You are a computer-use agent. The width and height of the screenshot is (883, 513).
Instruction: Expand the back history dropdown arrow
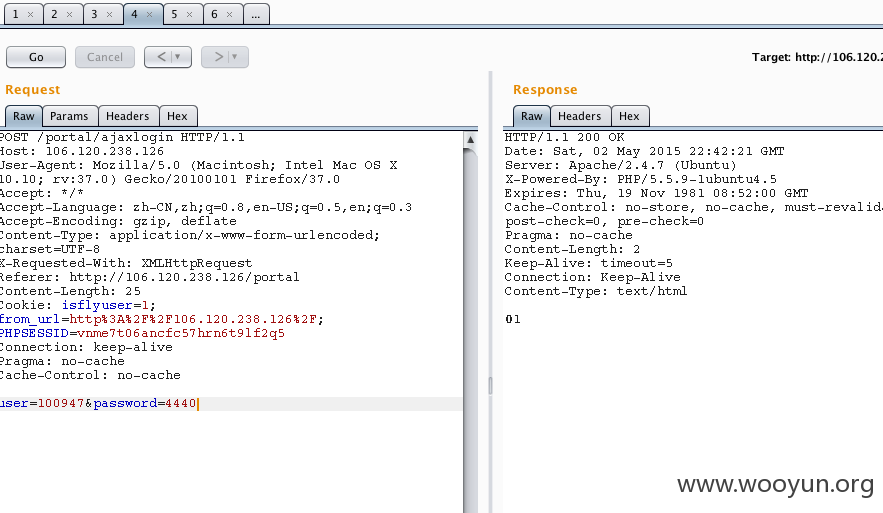178,57
